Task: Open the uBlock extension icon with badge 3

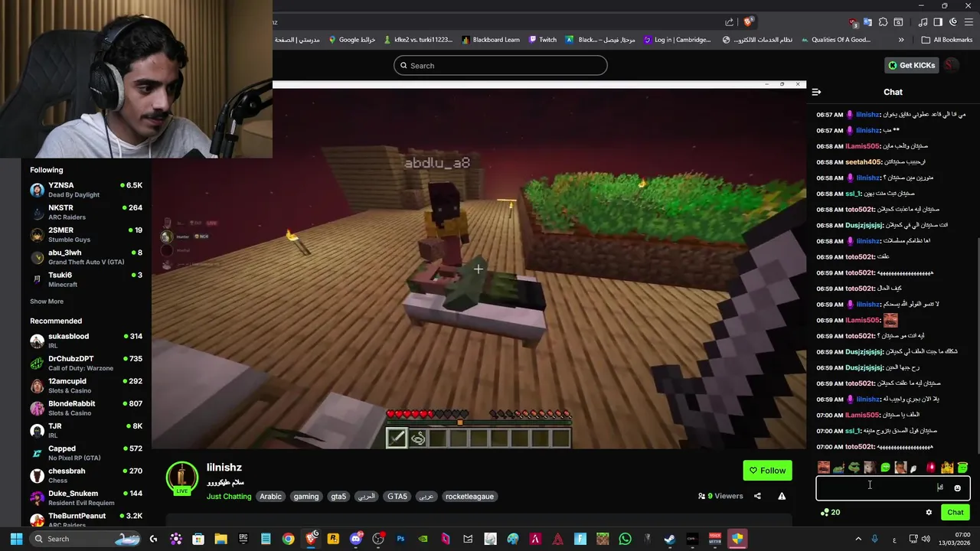Action: [x=853, y=22]
